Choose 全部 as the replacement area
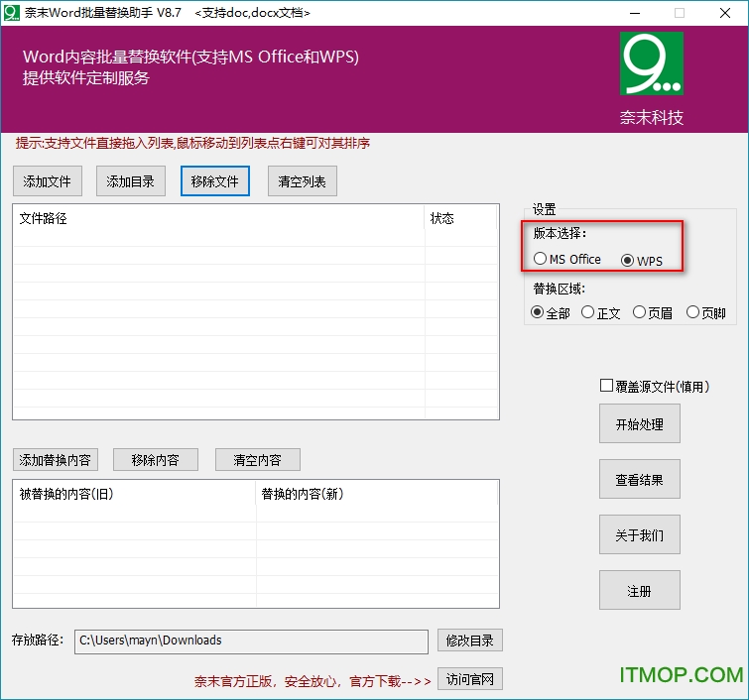This screenshot has width=749, height=700. (551, 313)
